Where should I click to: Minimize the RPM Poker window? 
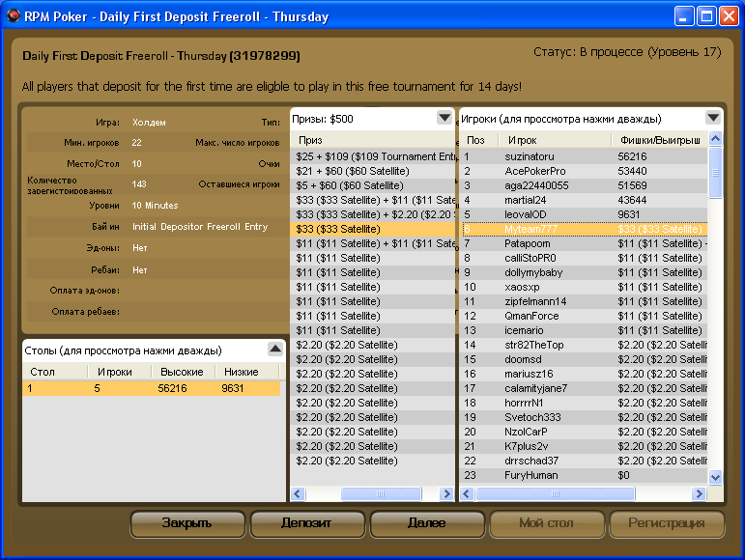pyautogui.click(x=683, y=16)
